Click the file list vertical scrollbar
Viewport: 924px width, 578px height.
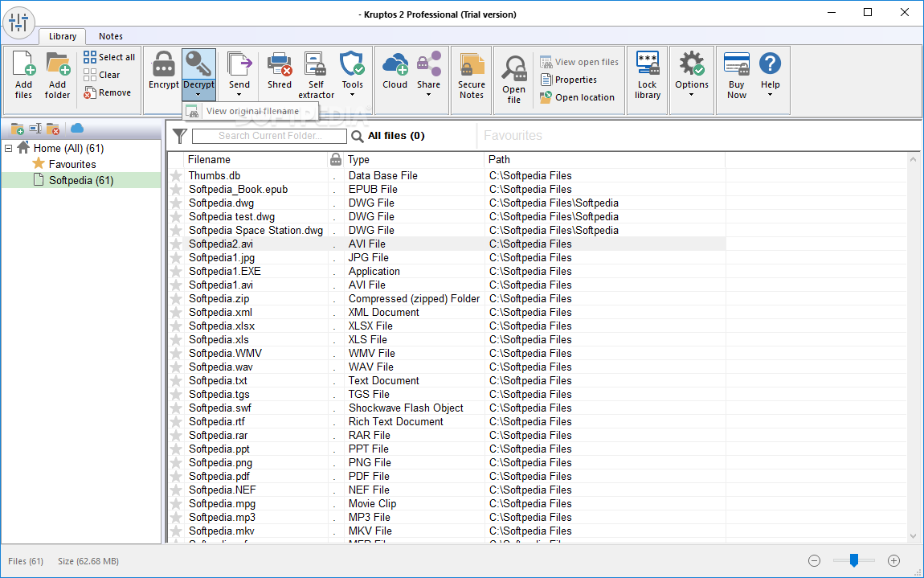[914, 347]
